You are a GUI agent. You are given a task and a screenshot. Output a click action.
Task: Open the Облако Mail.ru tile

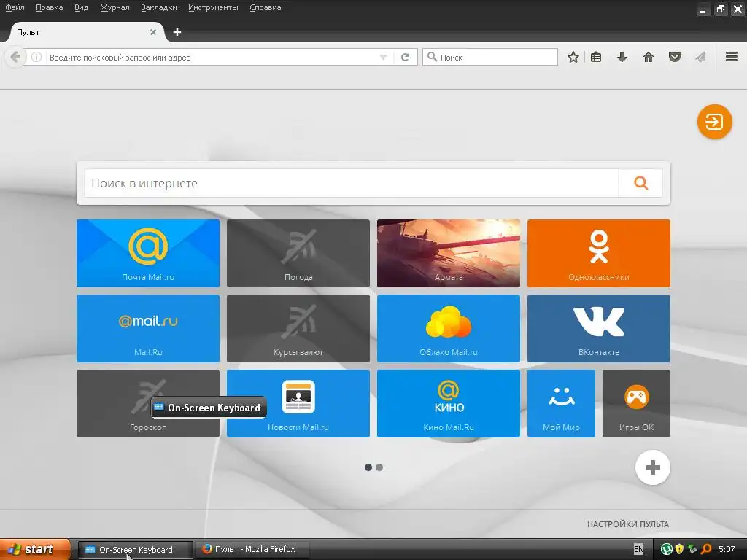coord(449,329)
